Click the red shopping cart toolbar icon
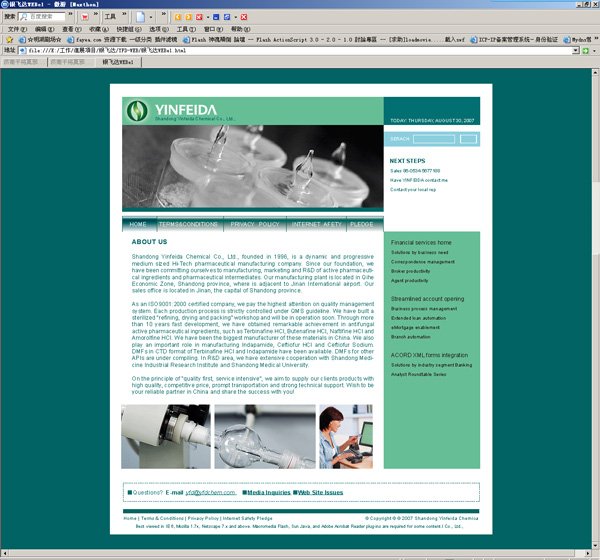600x560 pixels. click(x=85, y=17)
